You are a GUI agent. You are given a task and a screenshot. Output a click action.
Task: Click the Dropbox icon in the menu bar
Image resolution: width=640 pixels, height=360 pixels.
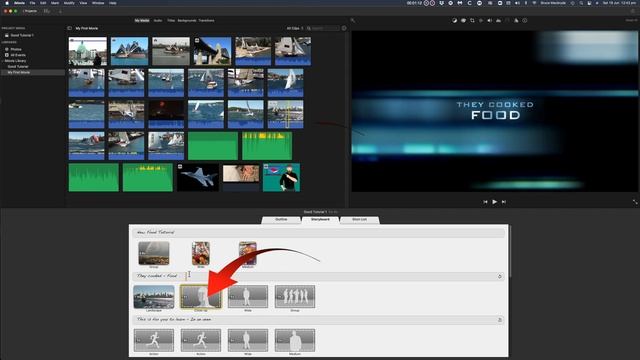click(x=442, y=3)
